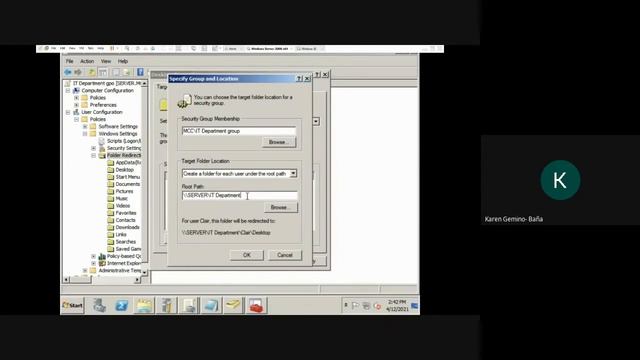Click the blue Help icon in the toolbar

[x=140, y=72]
